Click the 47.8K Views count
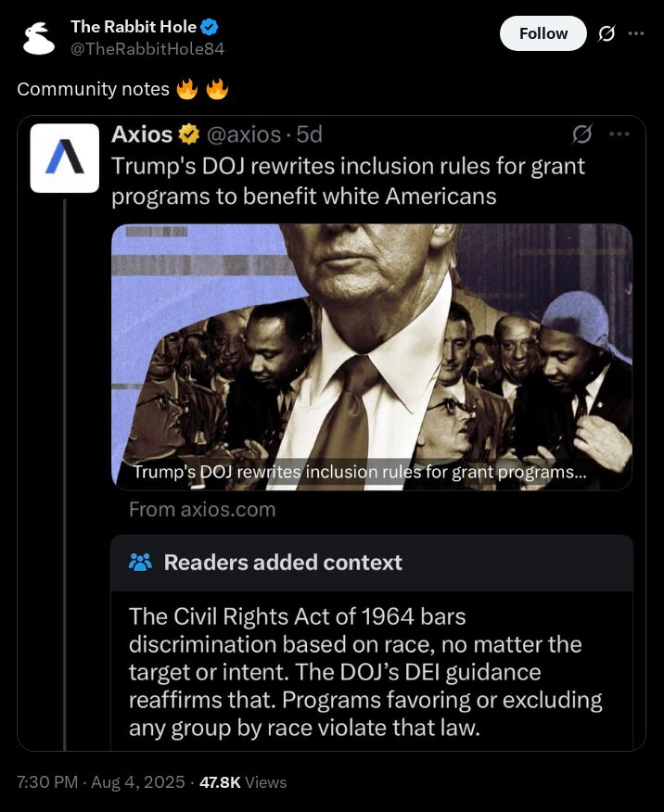This screenshot has height=812, width=664. 243,782
